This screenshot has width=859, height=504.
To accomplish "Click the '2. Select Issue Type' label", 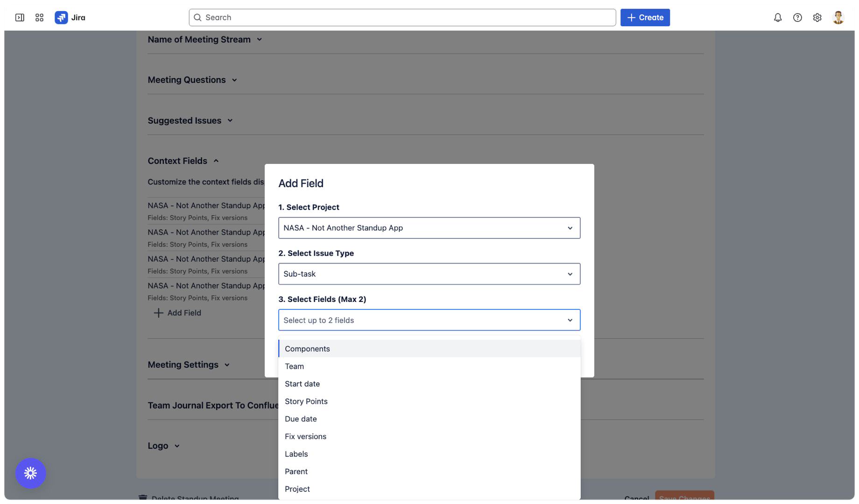I will (316, 253).
